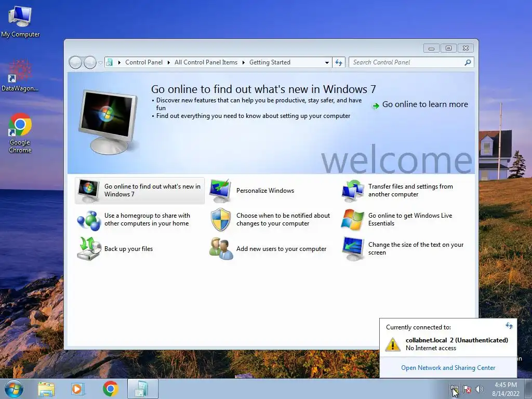Click the Change text size monitor icon
The height and width of the screenshot is (399, 532).
click(x=353, y=249)
